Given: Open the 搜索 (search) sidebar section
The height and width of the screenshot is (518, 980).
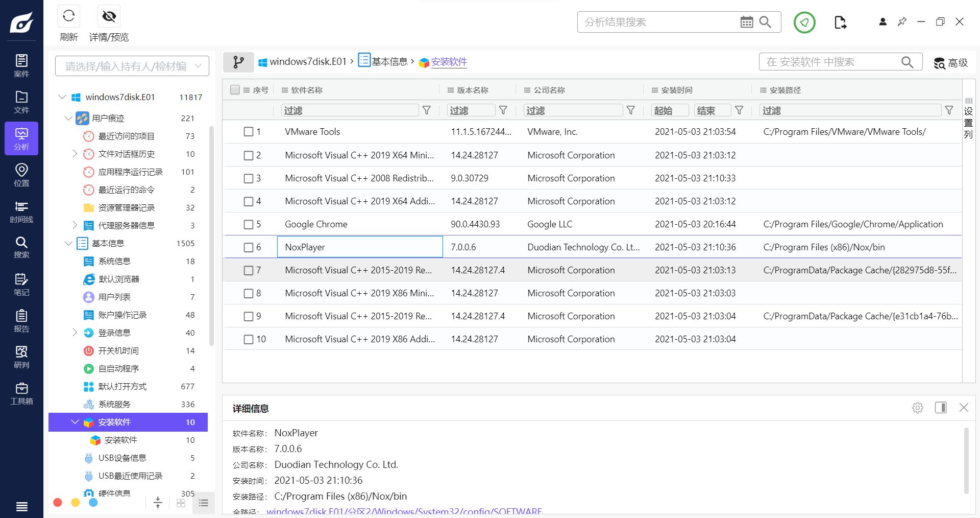Looking at the screenshot, I should tap(21, 247).
